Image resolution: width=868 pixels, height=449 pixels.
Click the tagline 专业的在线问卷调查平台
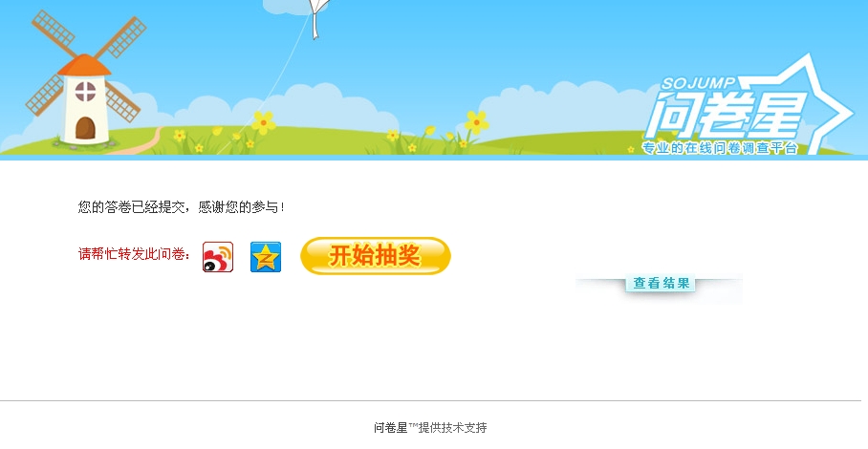point(719,148)
